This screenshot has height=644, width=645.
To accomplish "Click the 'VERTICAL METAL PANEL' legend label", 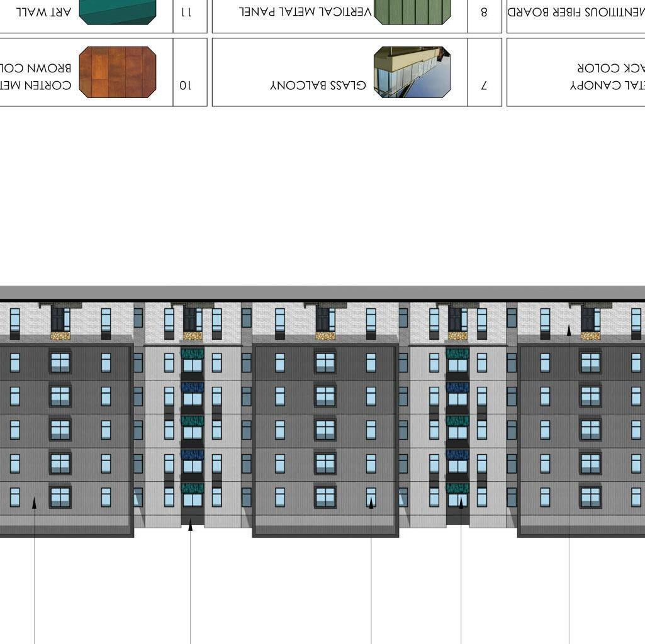I will point(306,12).
